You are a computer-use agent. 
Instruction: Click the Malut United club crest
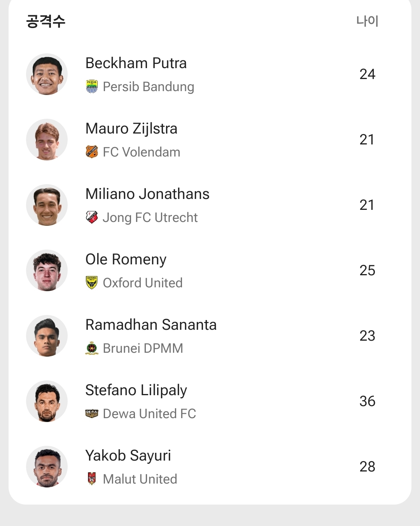[x=92, y=479]
